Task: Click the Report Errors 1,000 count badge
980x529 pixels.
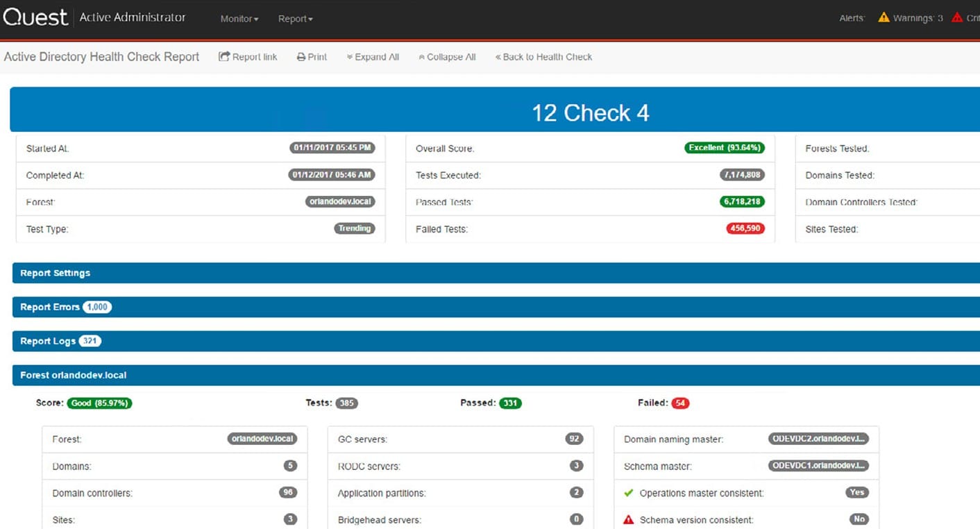Action: (97, 307)
